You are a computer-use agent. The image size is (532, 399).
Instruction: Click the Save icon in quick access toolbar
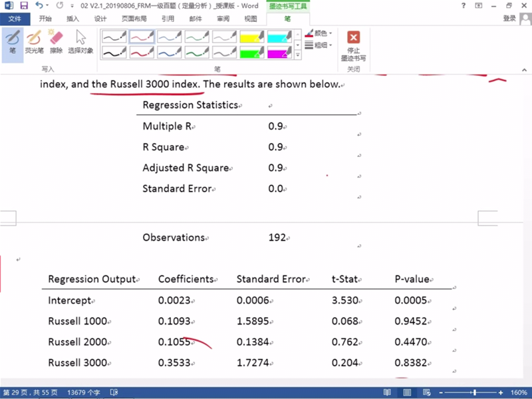pos(23,5)
